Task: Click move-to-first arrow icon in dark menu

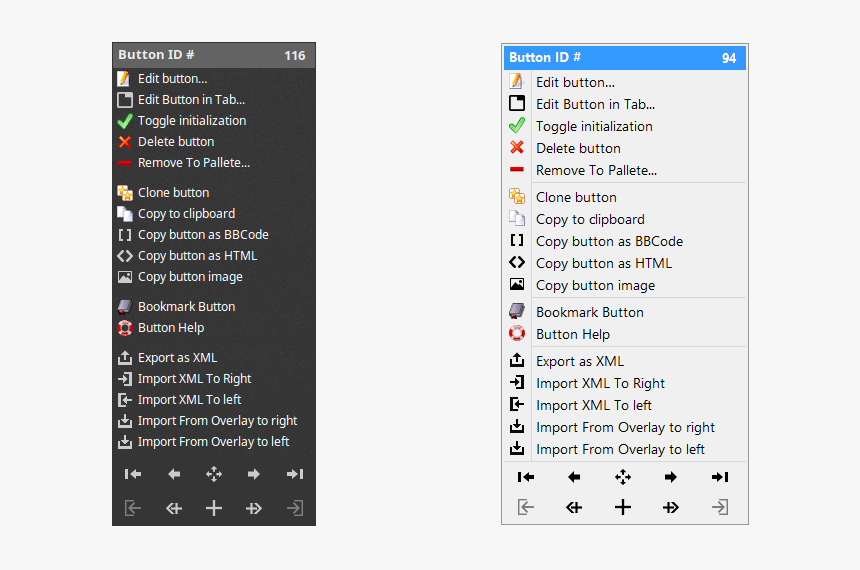Action: coord(133,474)
